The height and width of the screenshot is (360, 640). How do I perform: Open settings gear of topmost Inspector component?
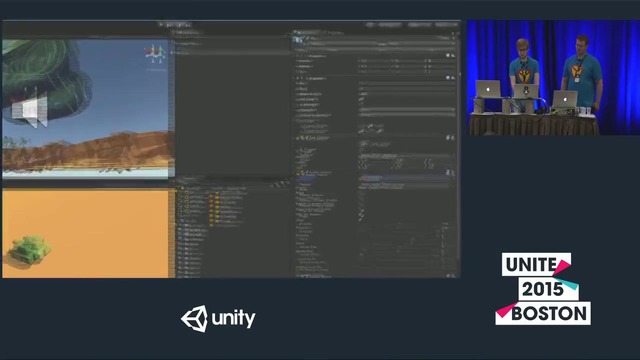[x=453, y=56]
